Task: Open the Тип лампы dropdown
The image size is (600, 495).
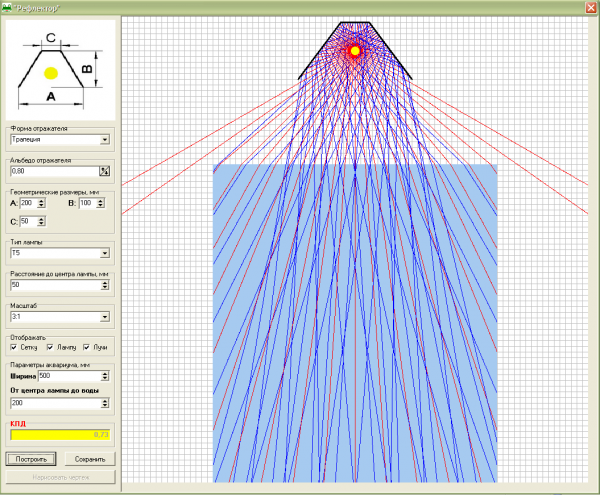Action: (105, 253)
